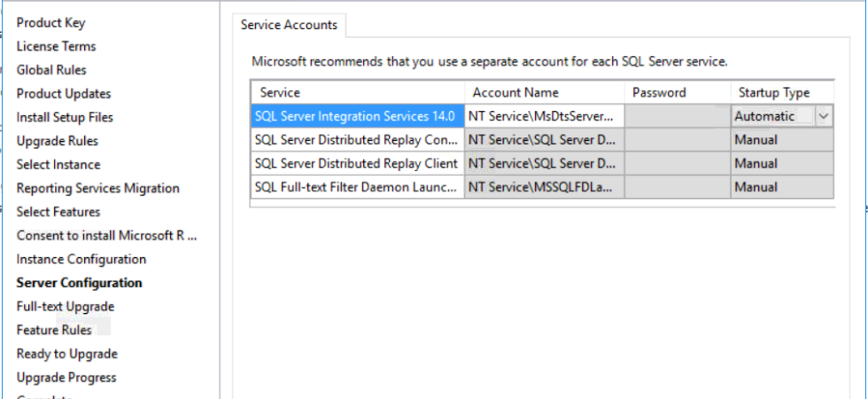Open Select Instance step in sidebar

click(58, 165)
